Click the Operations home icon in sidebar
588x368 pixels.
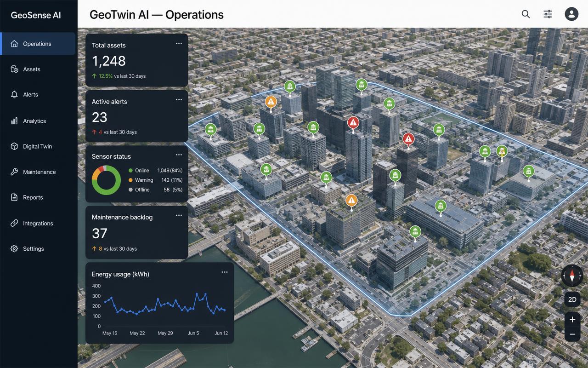coord(14,44)
